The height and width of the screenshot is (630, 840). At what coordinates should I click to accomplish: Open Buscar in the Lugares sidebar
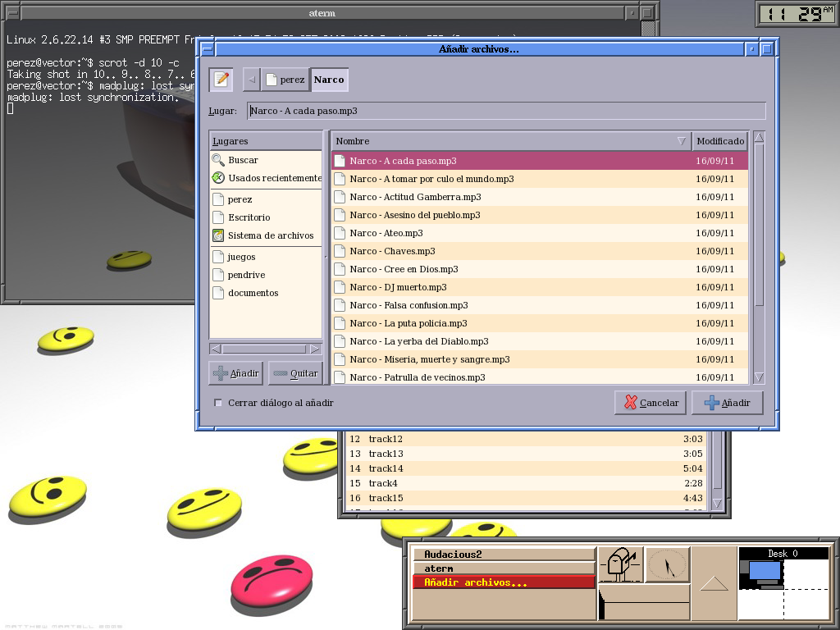[x=266, y=160]
